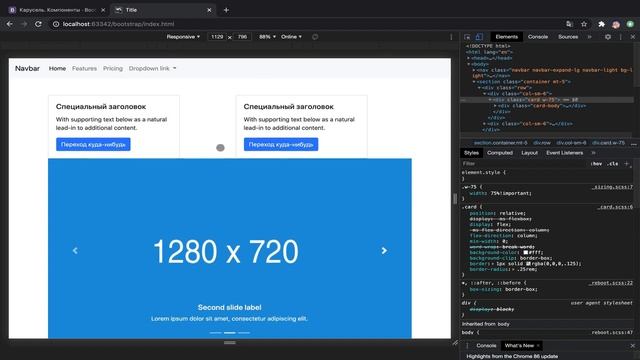Toggle the .cls class editor button

tap(612, 164)
